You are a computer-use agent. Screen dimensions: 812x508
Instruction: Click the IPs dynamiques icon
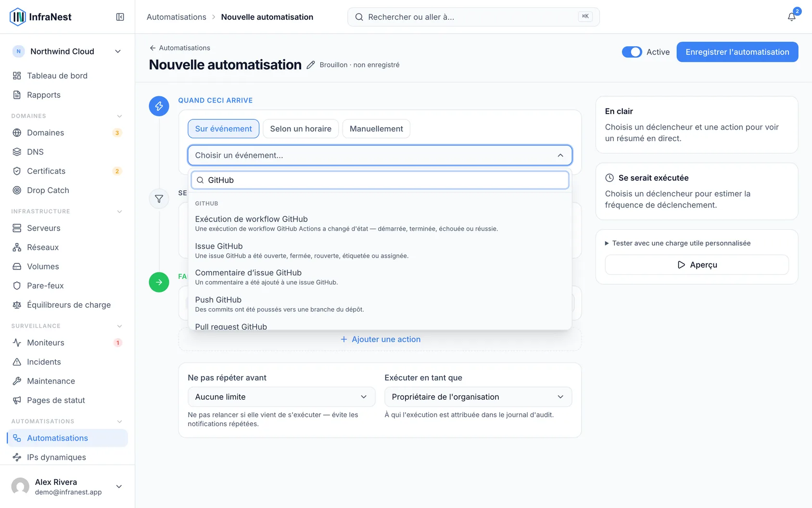(17, 457)
